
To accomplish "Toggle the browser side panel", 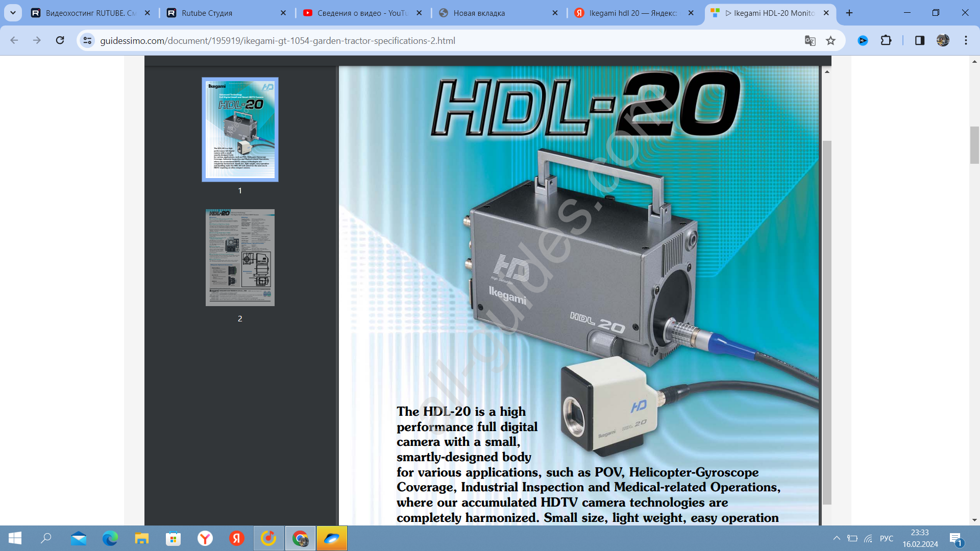I will click(920, 40).
